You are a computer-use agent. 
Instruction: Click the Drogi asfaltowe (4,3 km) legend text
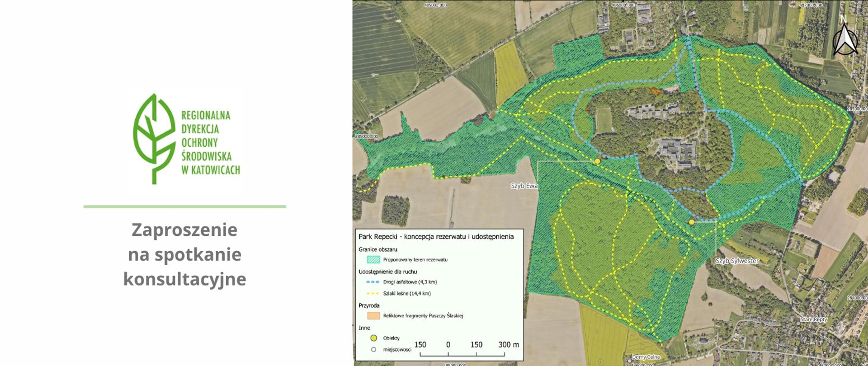coord(410,282)
